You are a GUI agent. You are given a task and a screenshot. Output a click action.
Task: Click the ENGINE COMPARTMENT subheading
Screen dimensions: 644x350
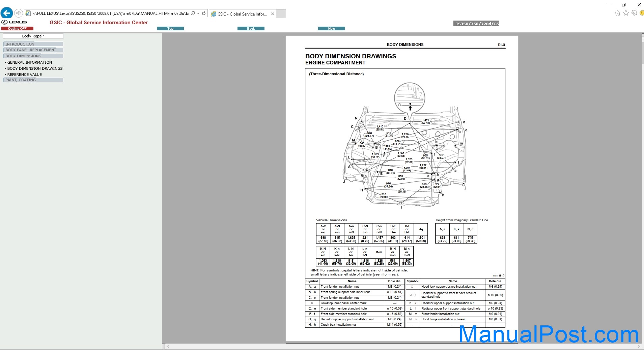click(x=335, y=63)
